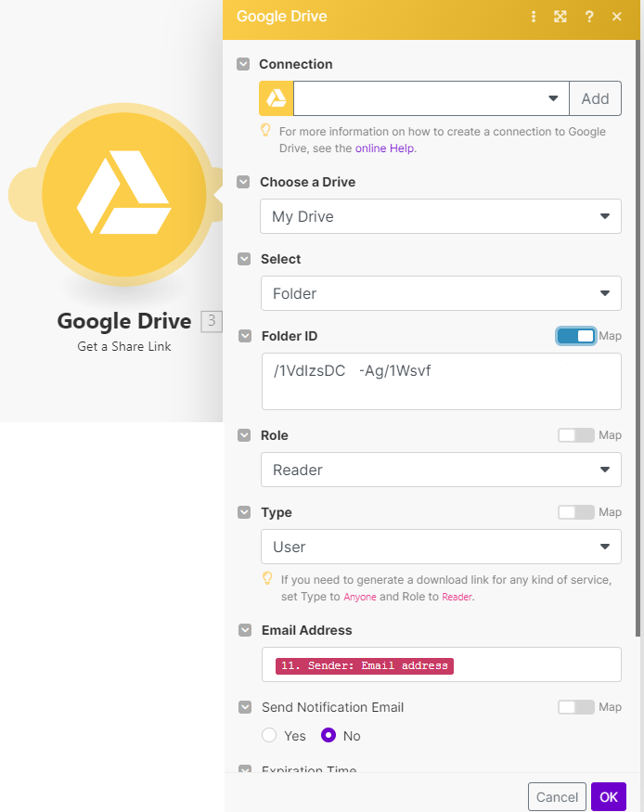The width and height of the screenshot is (644, 812).
Task: Collapse the Email Address section chevron
Action: pyautogui.click(x=245, y=630)
